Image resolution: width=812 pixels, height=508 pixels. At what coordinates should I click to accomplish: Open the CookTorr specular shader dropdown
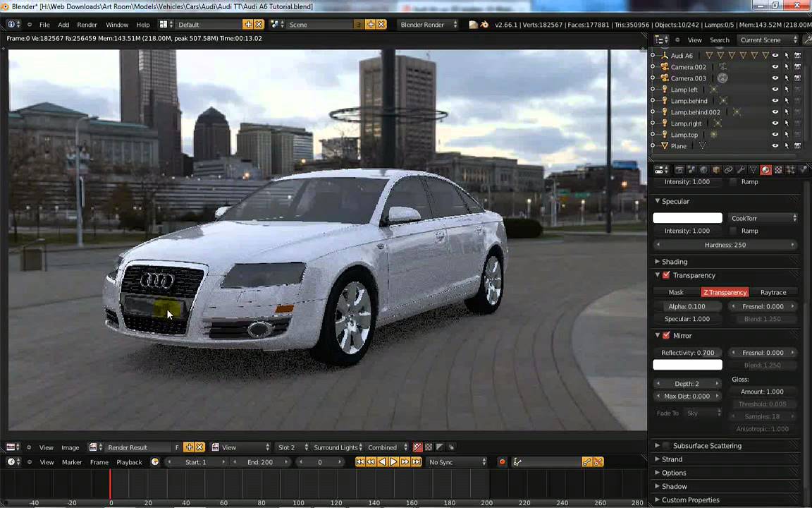point(763,218)
